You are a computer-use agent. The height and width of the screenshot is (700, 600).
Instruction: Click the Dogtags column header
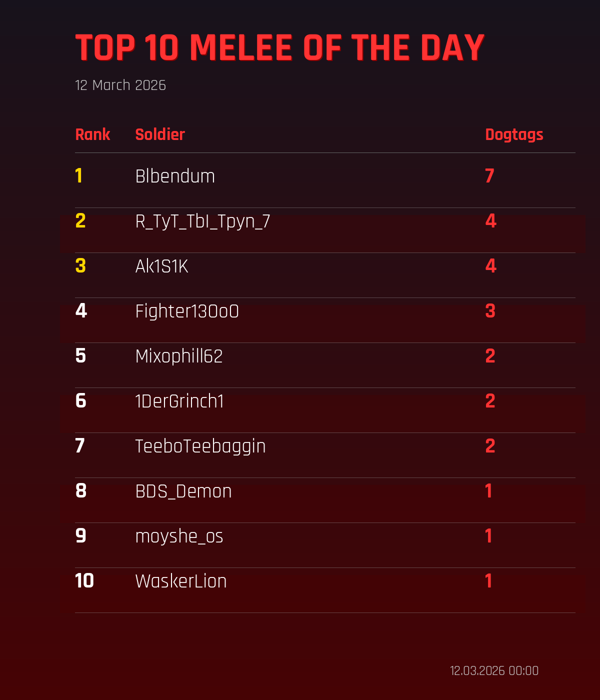(514, 135)
